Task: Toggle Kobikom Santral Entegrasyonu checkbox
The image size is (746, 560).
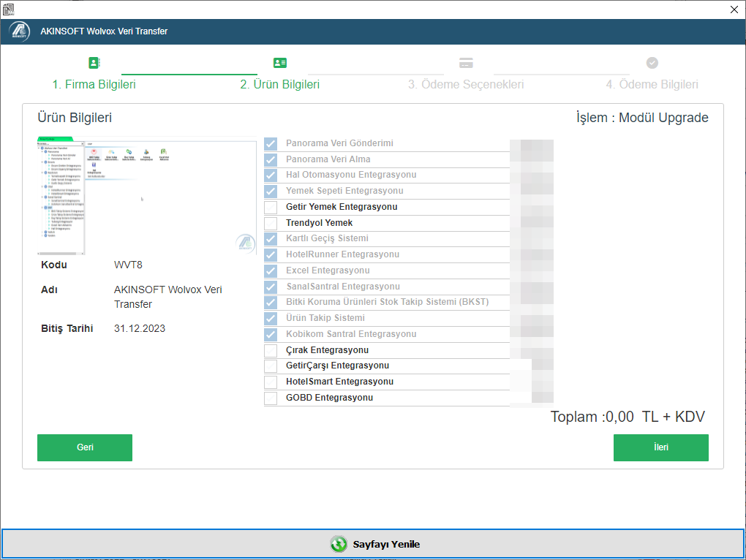Action: pyautogui.click(x=271, y=335)
